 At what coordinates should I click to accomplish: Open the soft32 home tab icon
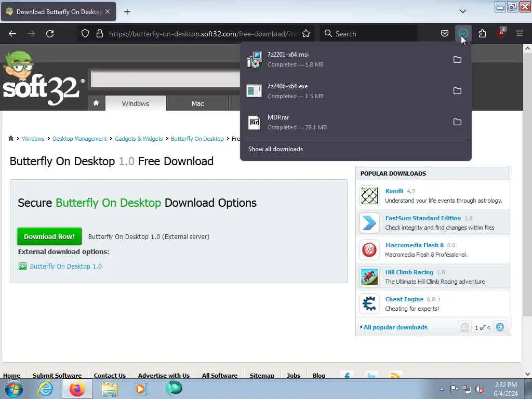pyautogui.click(x=96, y=103)
